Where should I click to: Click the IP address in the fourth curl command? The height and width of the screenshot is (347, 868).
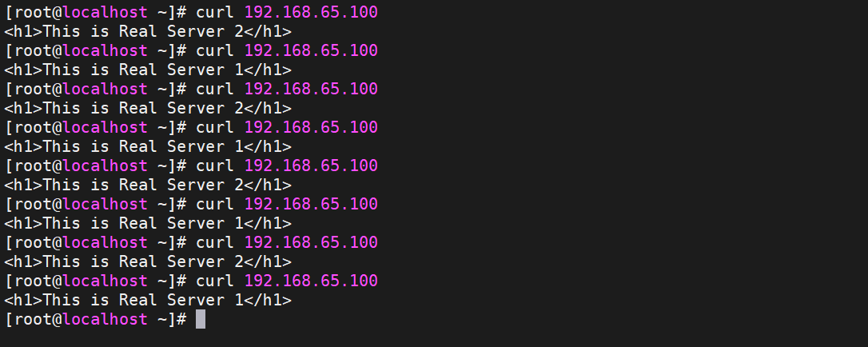click(311, 127)
